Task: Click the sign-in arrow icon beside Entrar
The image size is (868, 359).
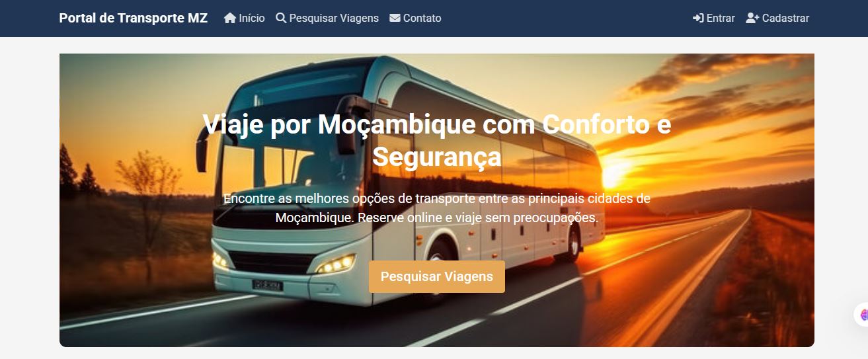Action: tap(698, 18)
